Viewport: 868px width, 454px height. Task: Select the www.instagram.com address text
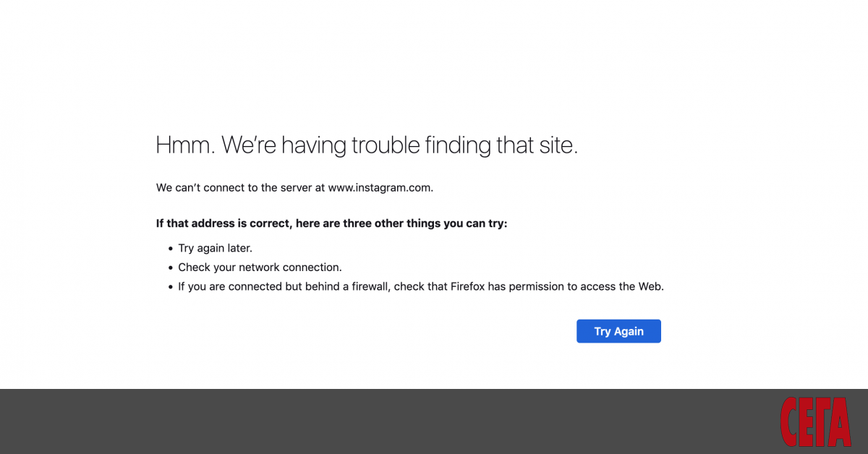pyautogui.click(x=380, y=188)
